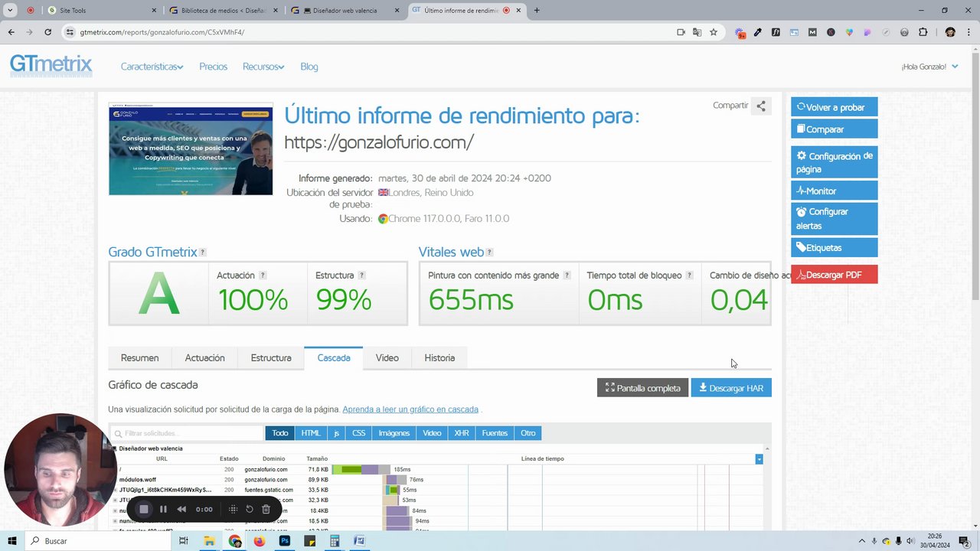The height and width of the screenshot is (551, 980).
Task: Click the Comparar button
Action: click(835, 129)
